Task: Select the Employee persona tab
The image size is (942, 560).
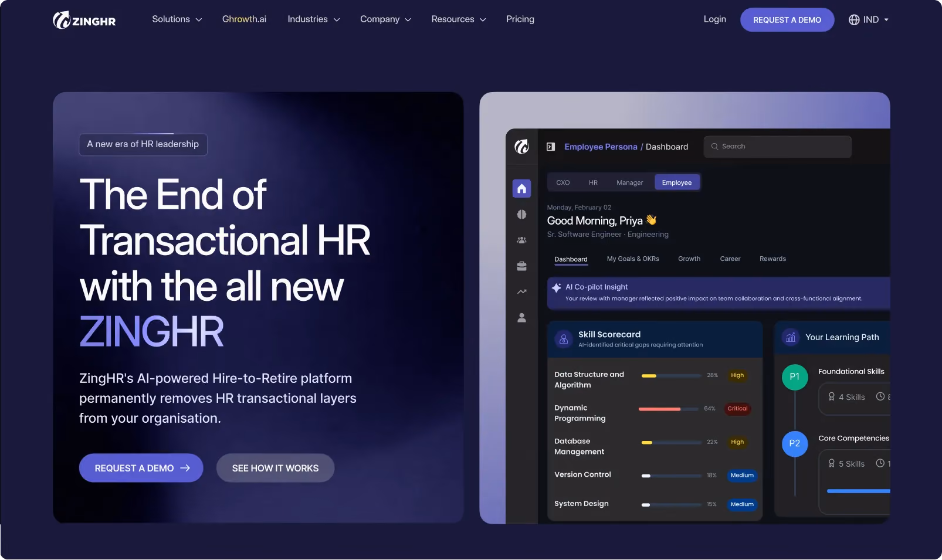Action: pos(677,183)
